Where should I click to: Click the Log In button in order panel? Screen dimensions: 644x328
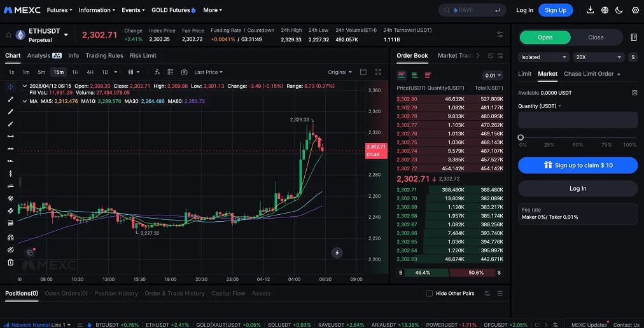click(x=578, y=188)
